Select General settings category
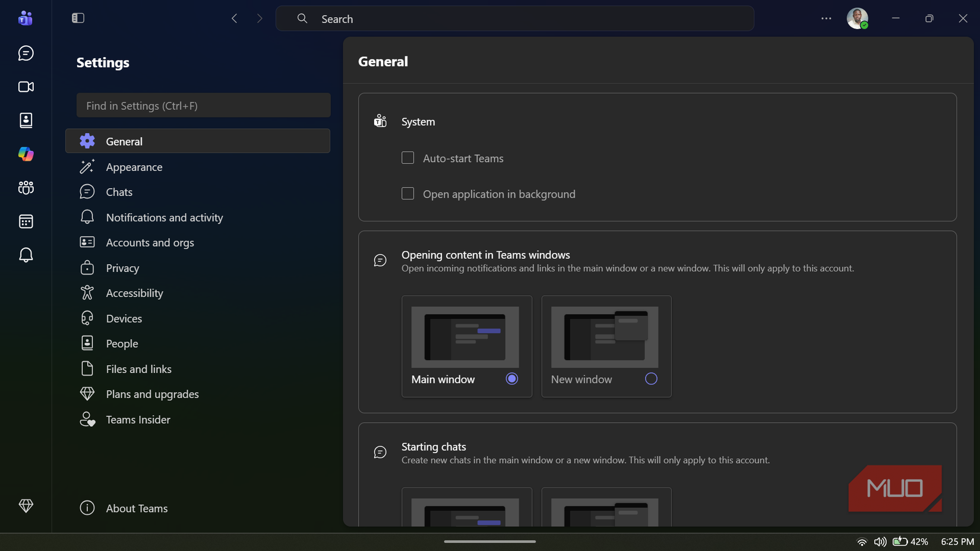This screenshot has height=551, width=980. [198, 141]
